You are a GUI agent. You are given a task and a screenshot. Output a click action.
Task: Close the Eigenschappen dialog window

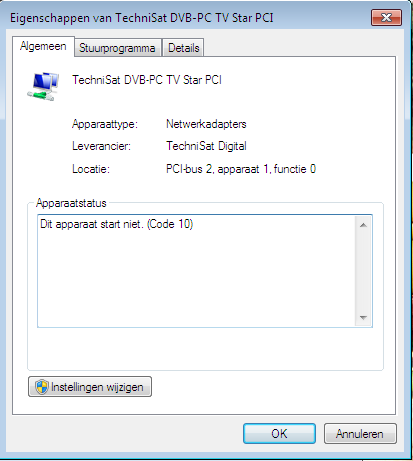coord(386,17)
